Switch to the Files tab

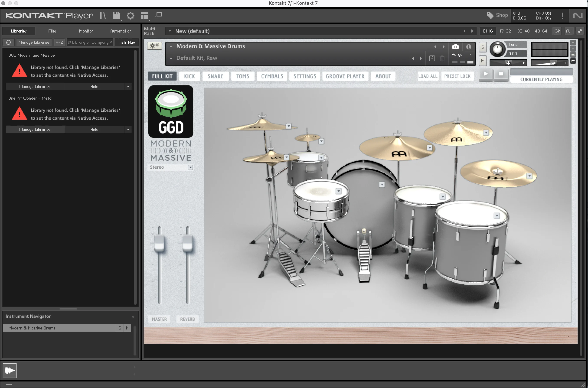tap(52, 31)
